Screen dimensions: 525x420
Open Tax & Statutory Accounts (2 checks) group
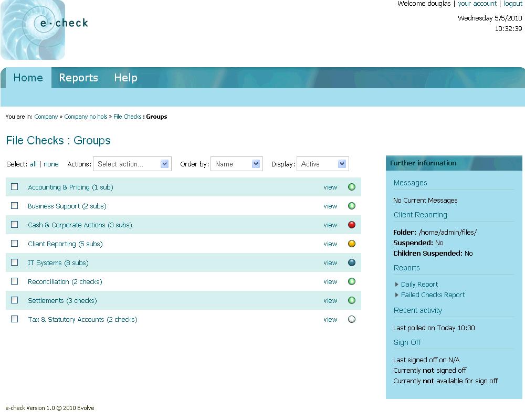pos(83,320)
